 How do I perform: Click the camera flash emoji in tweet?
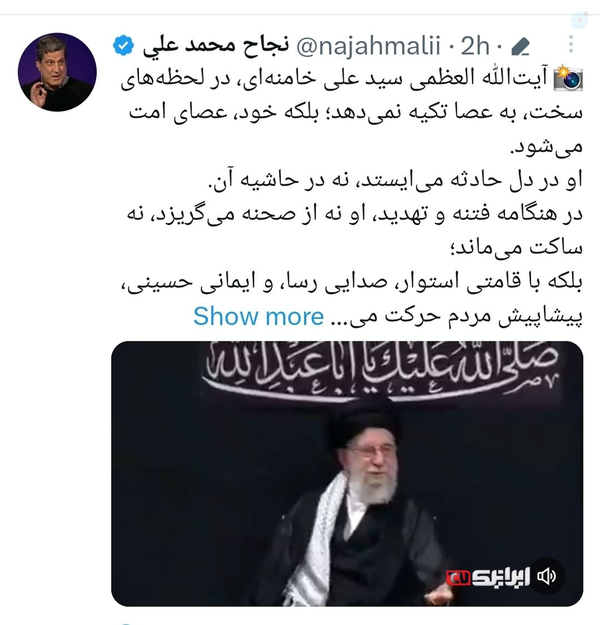tap(568, 79)
